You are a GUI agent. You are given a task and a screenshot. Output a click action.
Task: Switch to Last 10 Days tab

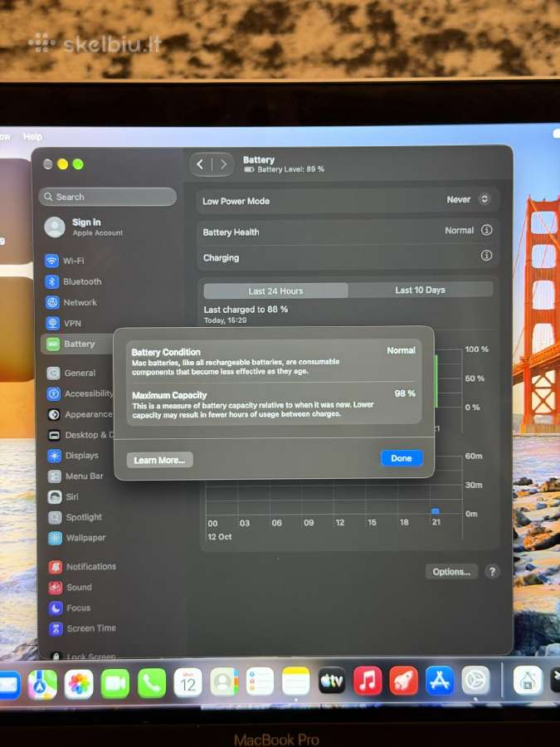(420, 290)
